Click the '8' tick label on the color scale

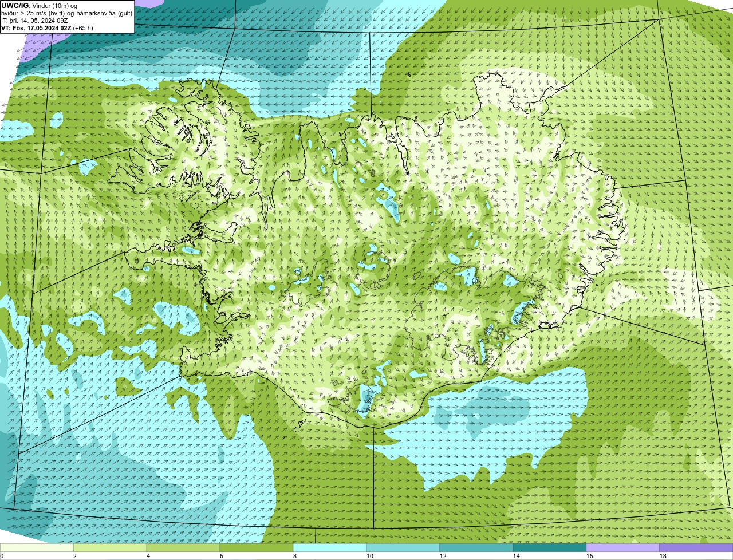[295, 556]
